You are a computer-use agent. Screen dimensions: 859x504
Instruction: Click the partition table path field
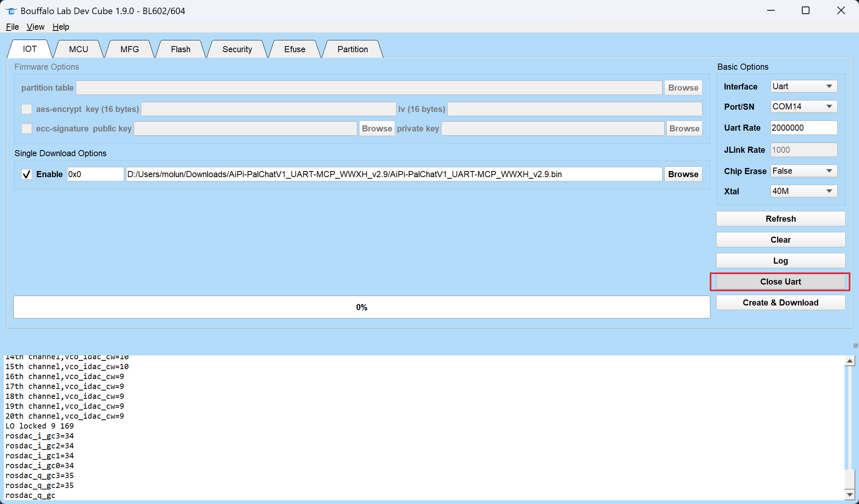click(369, 88)
